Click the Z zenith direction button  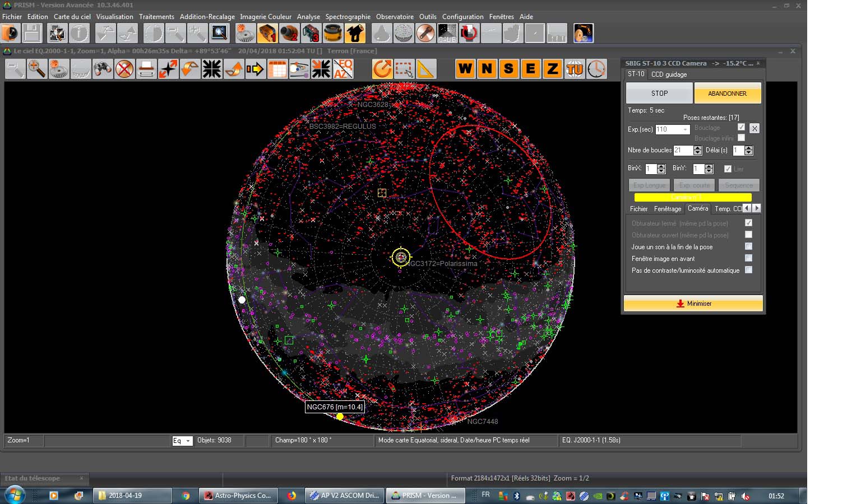[552, 69]
